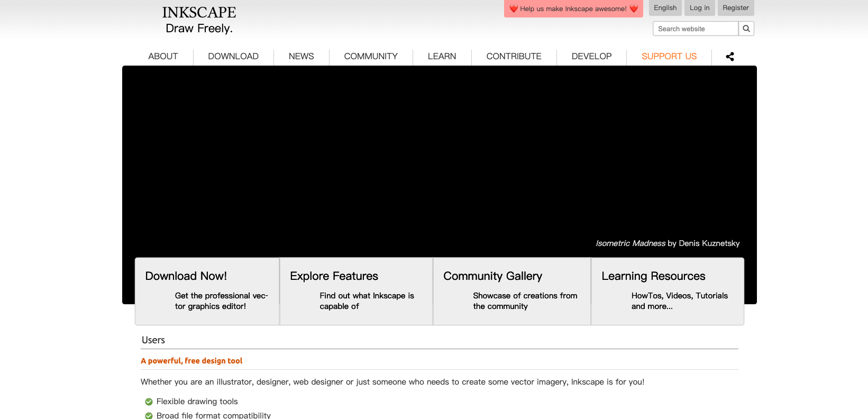This screenshot has height=419, width=868.
Task: Click the Download Now! card
Action: [207, 292]
